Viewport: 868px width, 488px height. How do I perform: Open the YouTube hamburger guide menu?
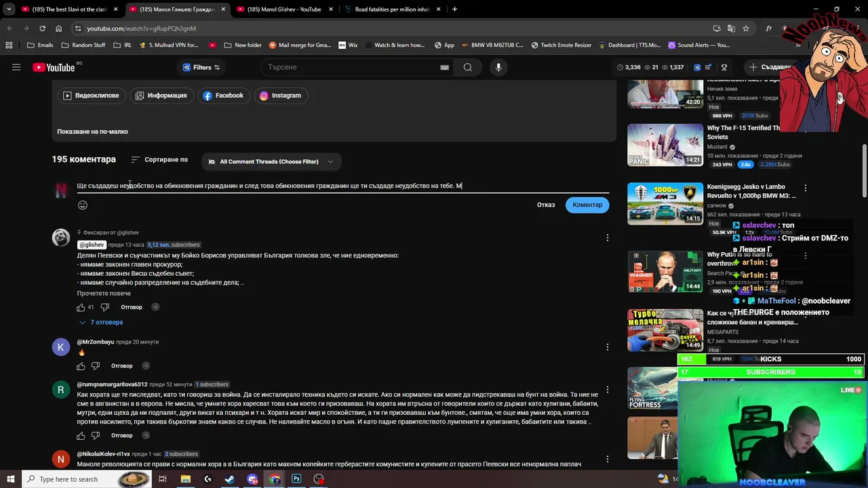point(16,67)
